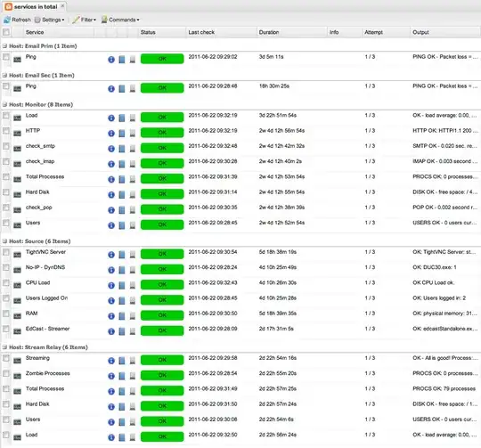Open info icon for Zombie Processes row
The image size is (481, 448).
tap(111, 376)
